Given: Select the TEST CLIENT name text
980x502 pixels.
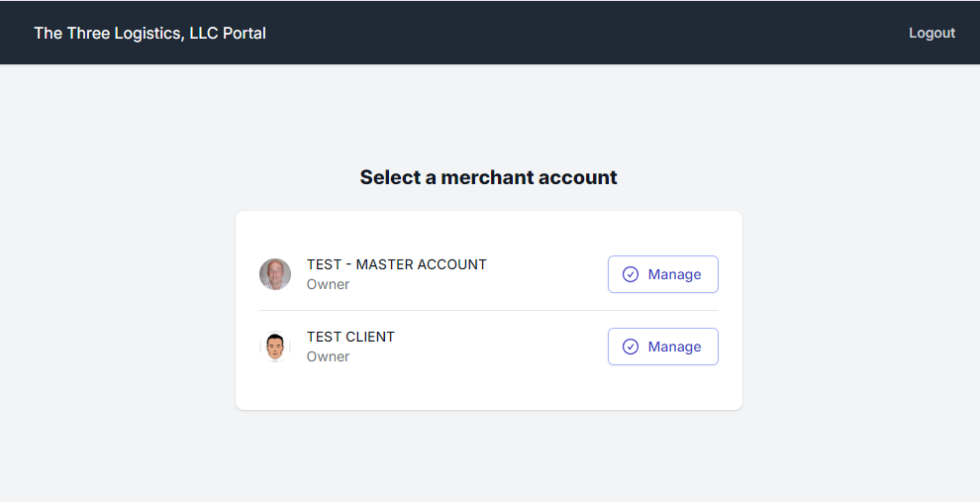Looking at the screenshot, I should [350, 337].
